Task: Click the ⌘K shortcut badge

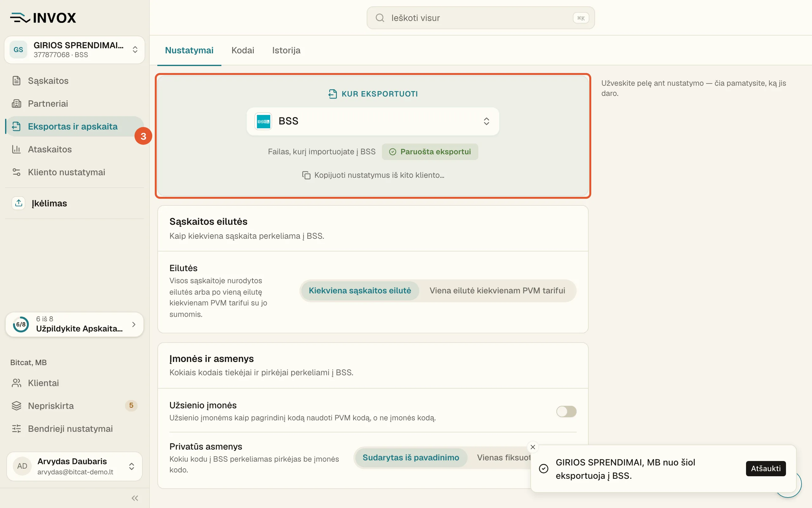Action: coord(581,18)
